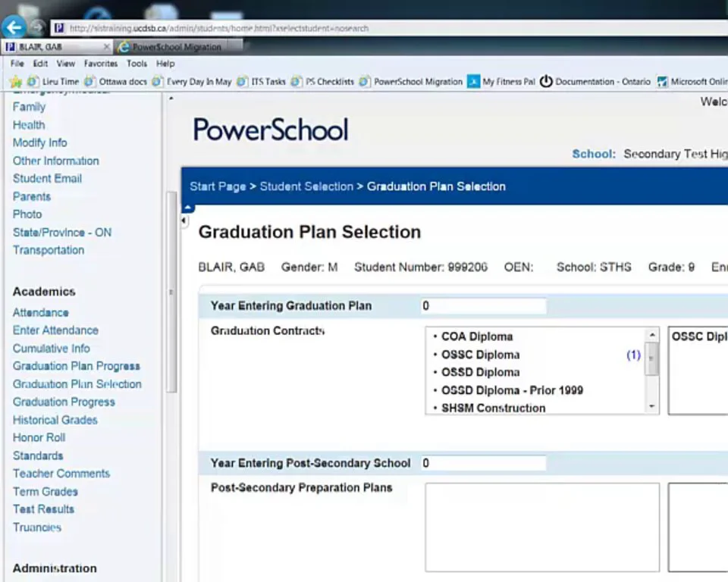The height and width of the screenshot is (582, 728).
Task: Click the sidebar vertical scrollbar thumb
Action: (172, 292)
